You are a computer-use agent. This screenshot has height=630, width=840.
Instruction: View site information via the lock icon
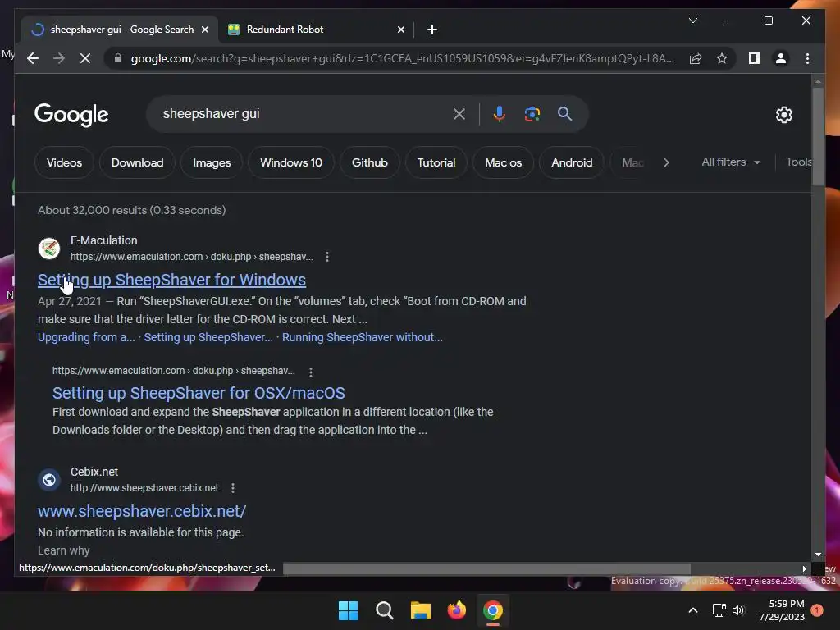118,58
